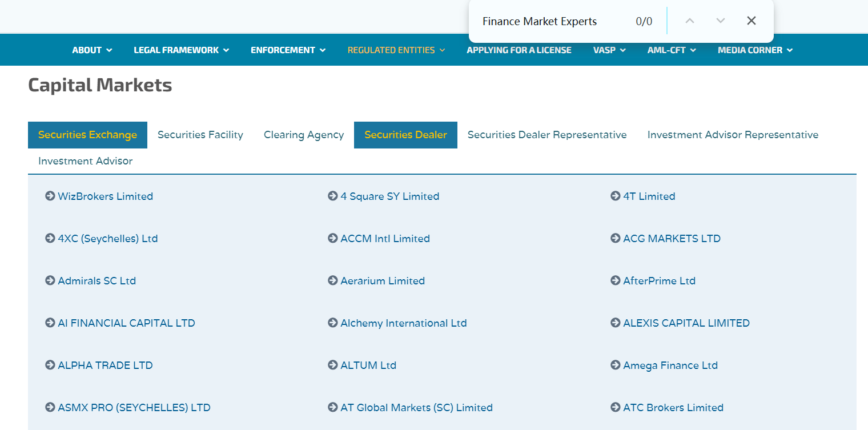Open AT Global Markets (SC) Limited link
The height and width of the screenshot is (430, 868).
click(417, 407)
